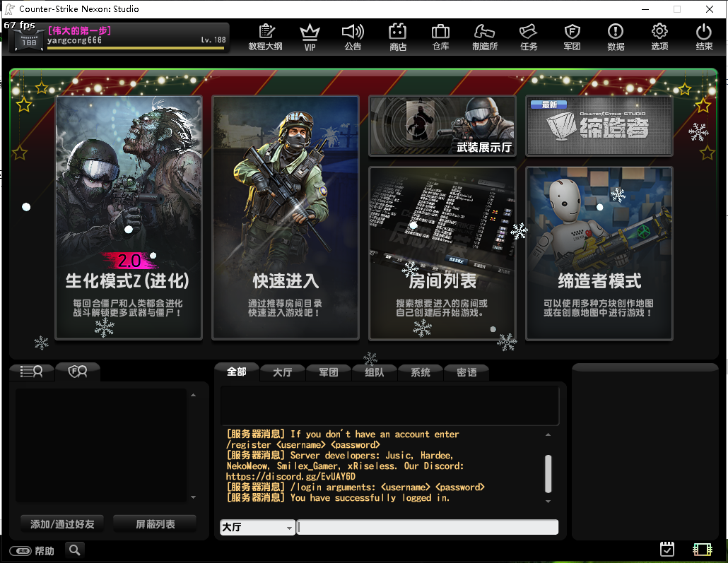This screenshot has height=563, width=728.
Task: Open the 仓库 inventory briefcase icon
Action: click(440, 37)
